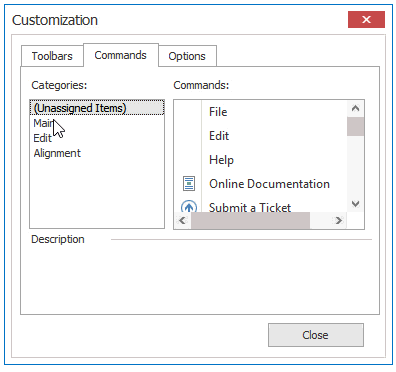The height and width of the screenshot is (372, 396).
Task: Click the Commands list scroll right arrow
Action: [x=339, y=220]
